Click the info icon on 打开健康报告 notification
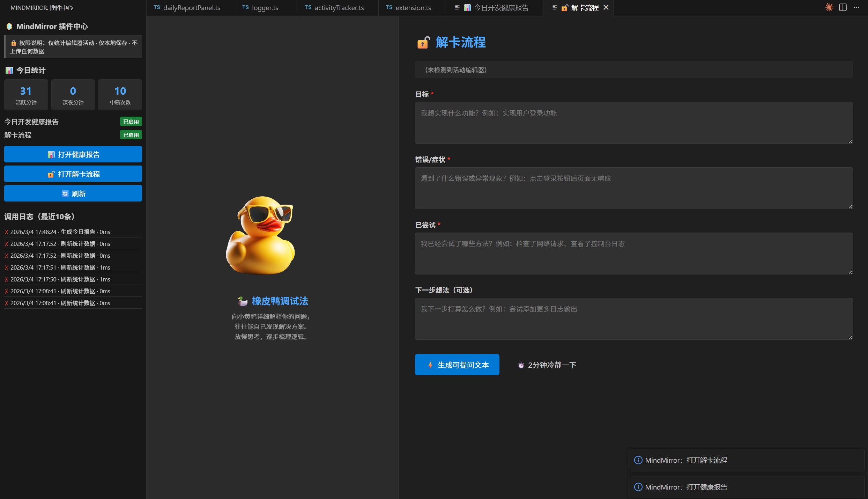The height and width of the screenshot is (499, 868). tap(638, 487)
